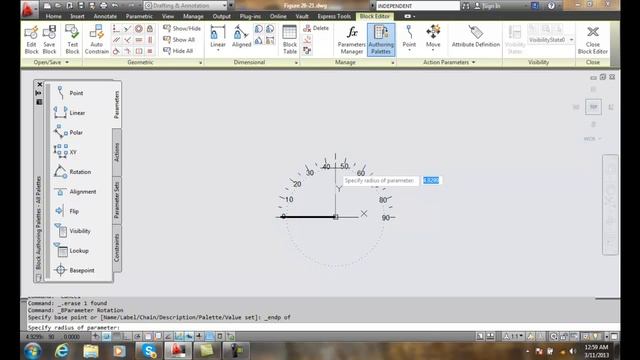Open the Windows Start menu
Screen dimensions: 640x360
[x=32, y=351]
